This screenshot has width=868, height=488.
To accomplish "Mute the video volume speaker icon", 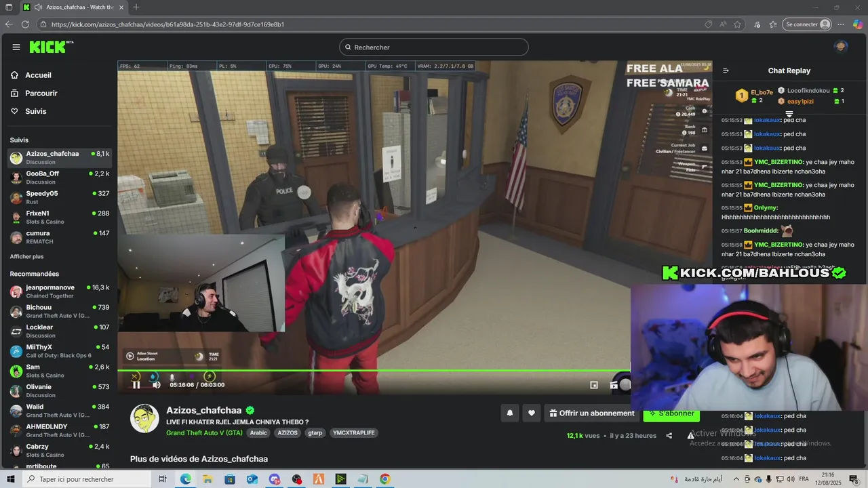I will tap(156, 384).
